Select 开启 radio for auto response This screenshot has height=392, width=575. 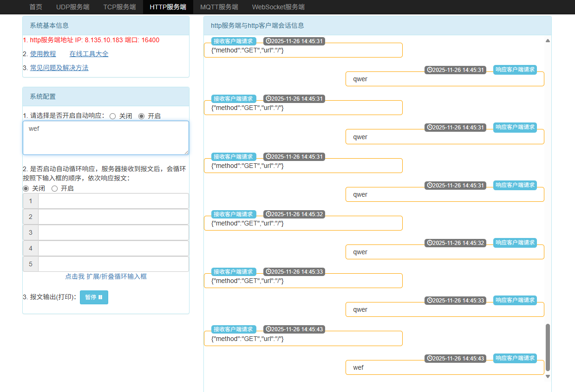point(142,116)
